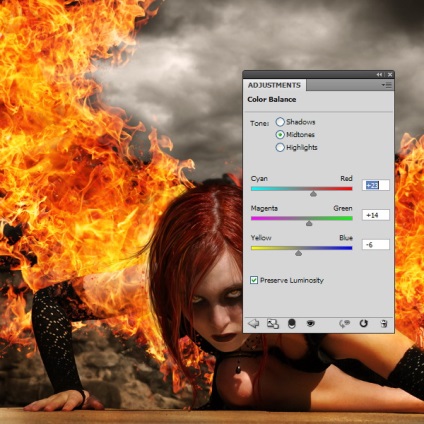
Task: Click the Cyan-Red slider handle
Action: [313, 194]
